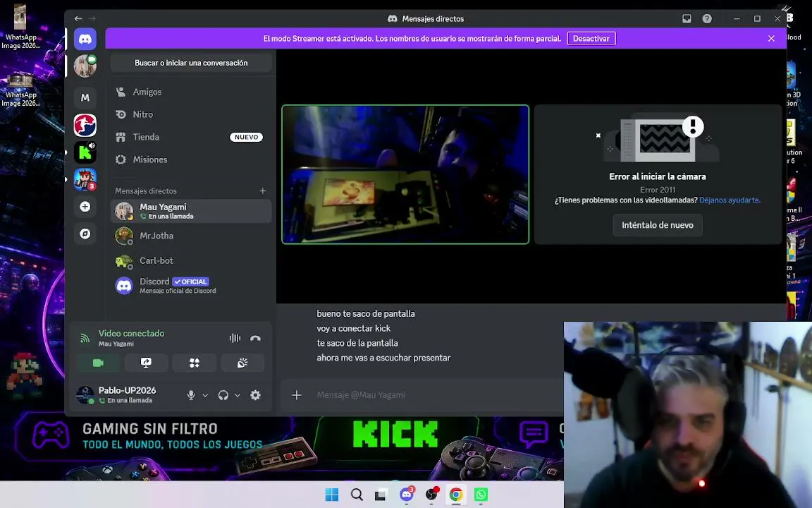Open Carl-bot direct message

pos(191,261)
